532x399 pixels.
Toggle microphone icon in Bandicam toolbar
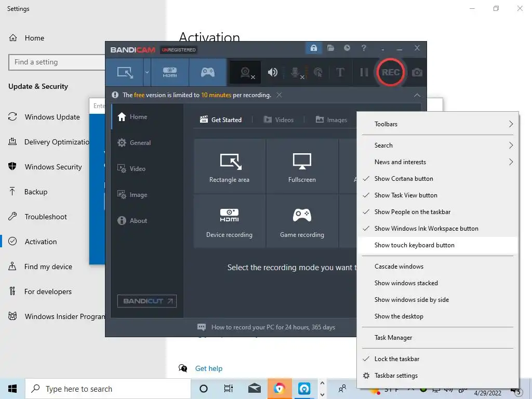click(296, 72)
